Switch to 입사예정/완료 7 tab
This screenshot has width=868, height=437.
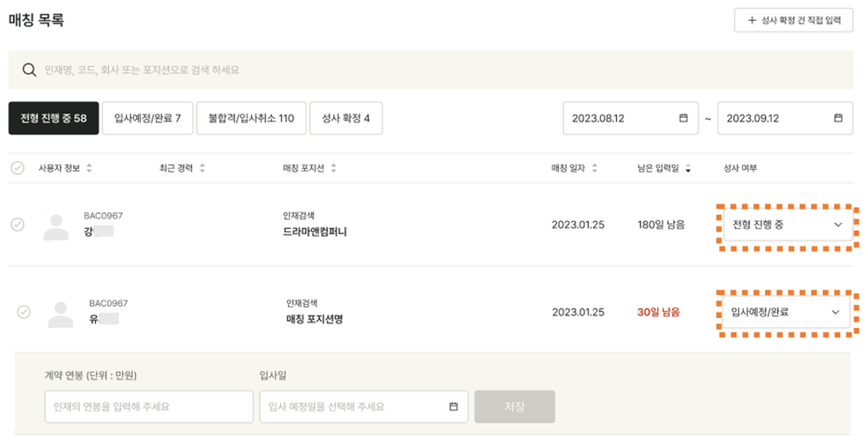(x=147, y=118)
